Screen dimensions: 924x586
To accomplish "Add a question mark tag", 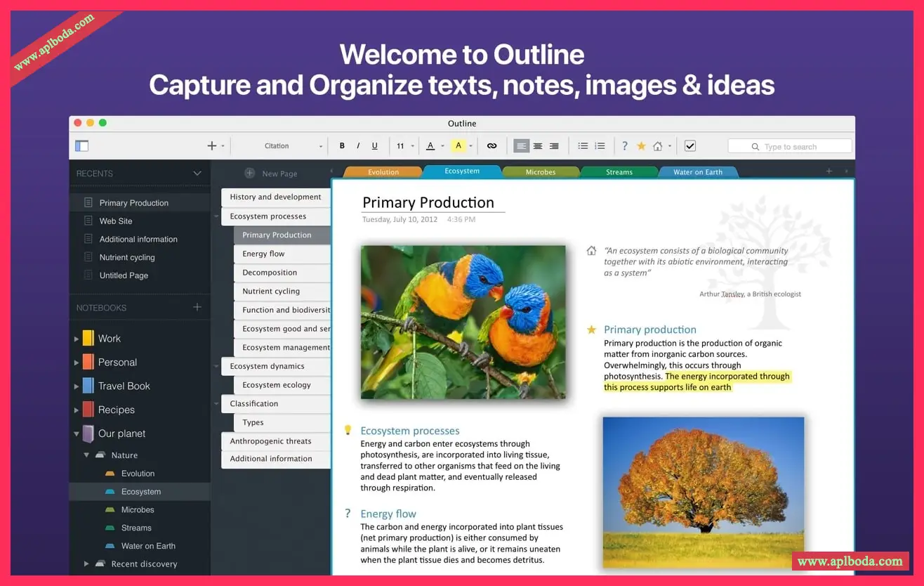I will (624, 146).
